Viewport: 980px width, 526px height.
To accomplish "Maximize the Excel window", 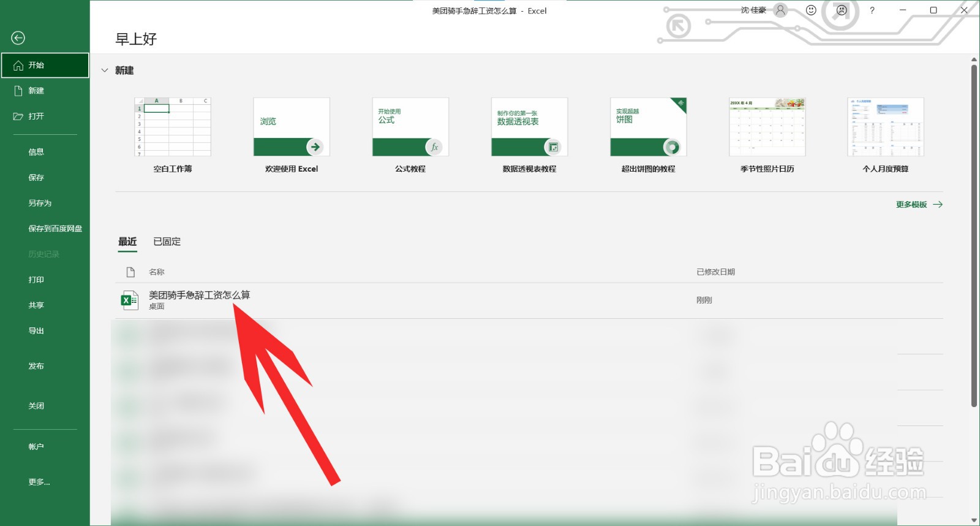I will pos(933,10).
